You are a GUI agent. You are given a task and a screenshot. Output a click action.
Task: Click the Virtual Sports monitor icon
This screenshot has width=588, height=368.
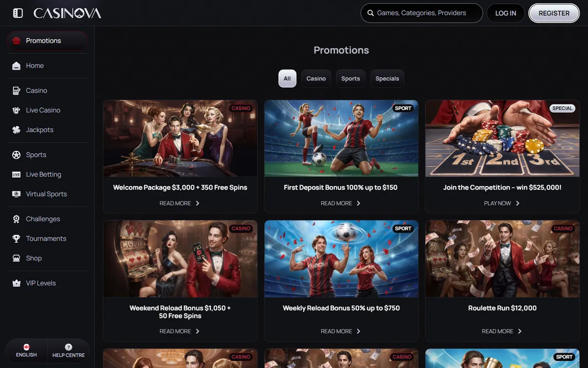(x=17, y=194)
